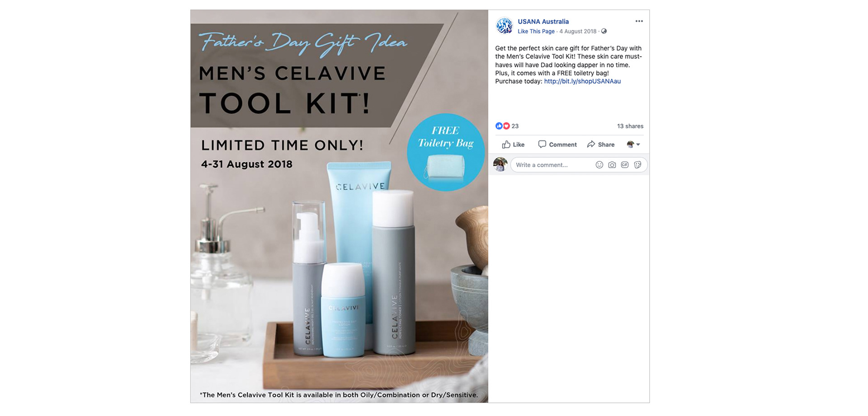Open the three-dot post options menu

(x=639, y=21)
